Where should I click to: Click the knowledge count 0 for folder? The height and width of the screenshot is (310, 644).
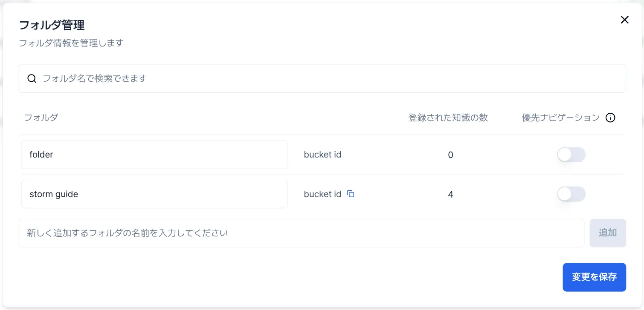coord(450,155)
